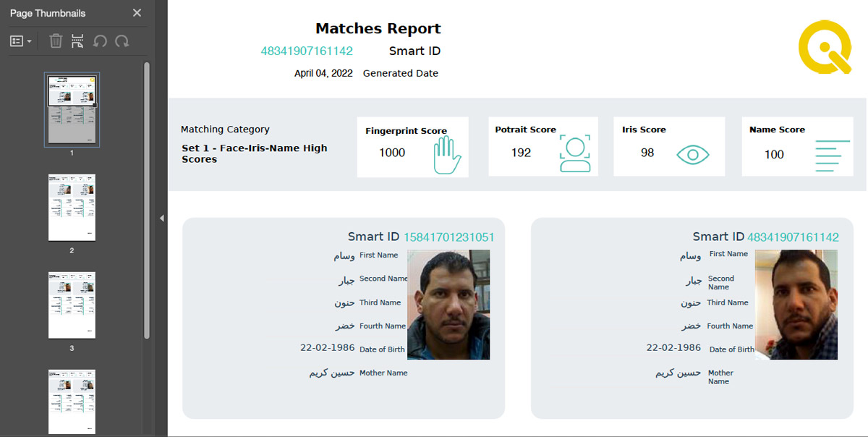Click Third Name label in the 48341907161142 card
Image resolution: width=868 pixels, height=437 pixels.
728,302
